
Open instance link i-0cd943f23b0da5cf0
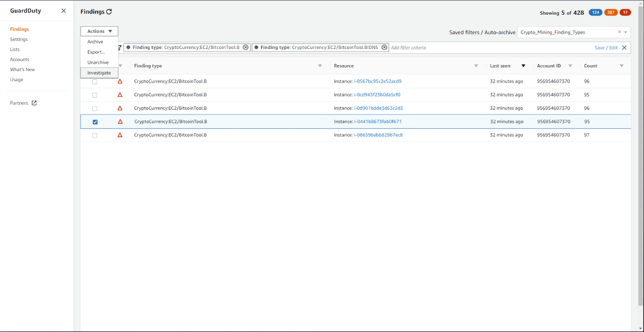pyautogui.click(x=377, y=95)
